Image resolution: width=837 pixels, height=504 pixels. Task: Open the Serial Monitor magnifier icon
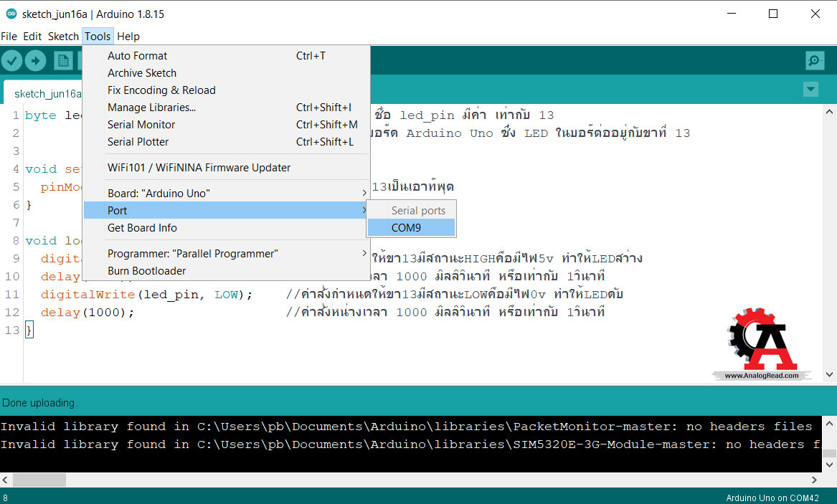pyautogui.click(x=815, y=61)
